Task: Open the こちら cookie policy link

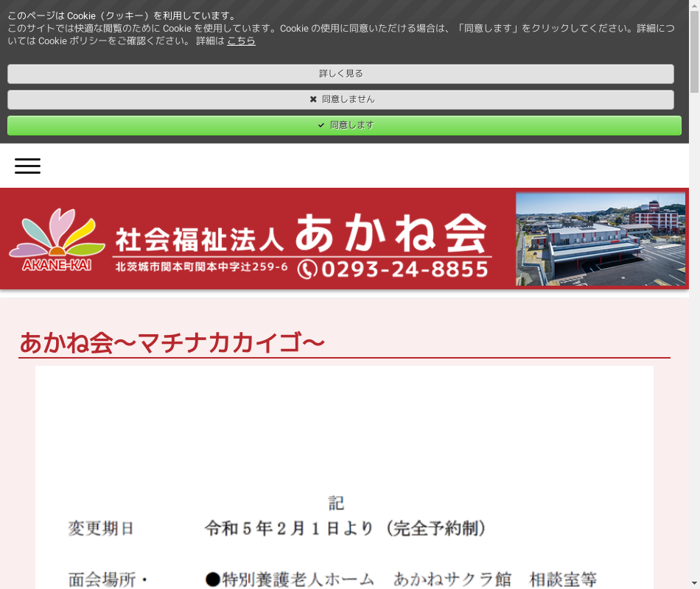Action: click(x=241, y=40)
